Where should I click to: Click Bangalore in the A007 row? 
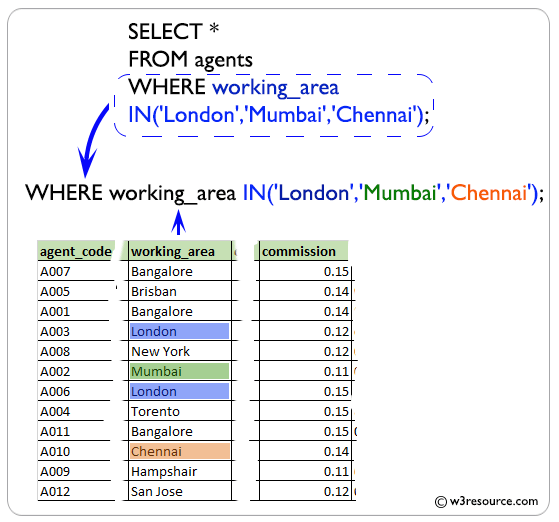pyautogui.click(x=180, y=271)
